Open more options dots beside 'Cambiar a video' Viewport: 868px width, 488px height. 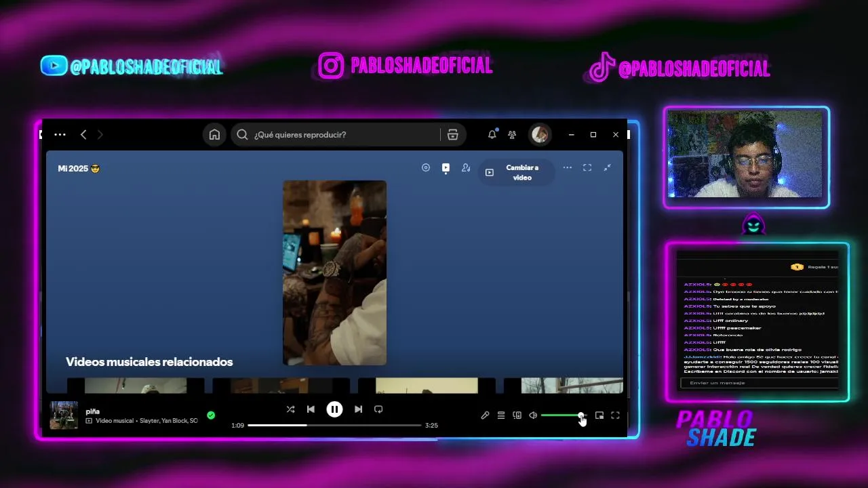click(568, 167)
